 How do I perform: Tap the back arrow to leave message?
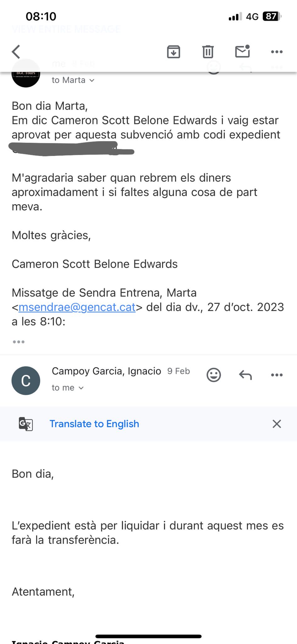pyautogui.click(x=16, y=52)
